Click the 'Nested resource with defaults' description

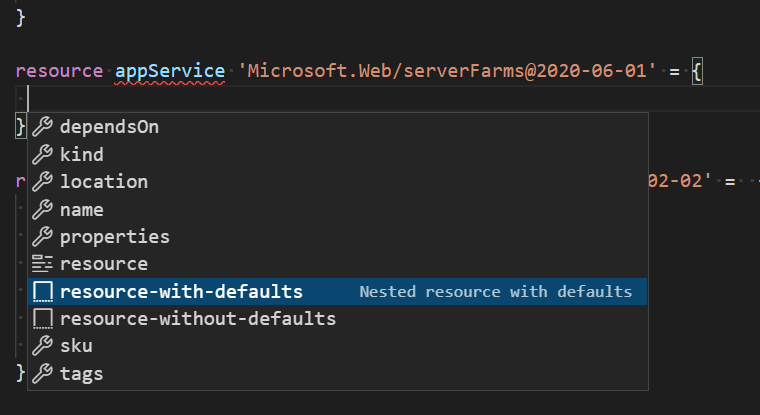click(x=495, y=292)
